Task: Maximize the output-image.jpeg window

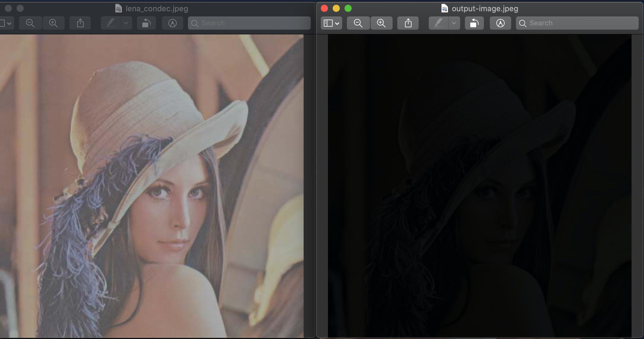Action: [x=348, y=8]
